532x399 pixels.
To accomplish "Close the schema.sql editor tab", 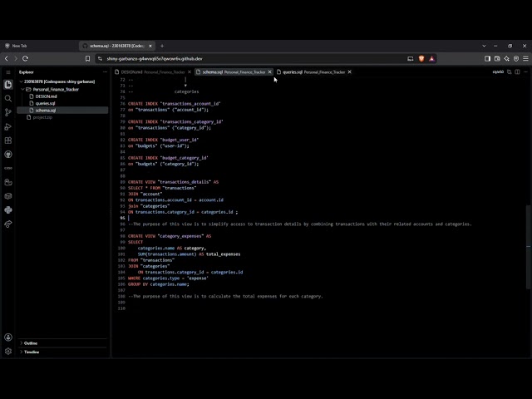I will (x=269, y=72).
